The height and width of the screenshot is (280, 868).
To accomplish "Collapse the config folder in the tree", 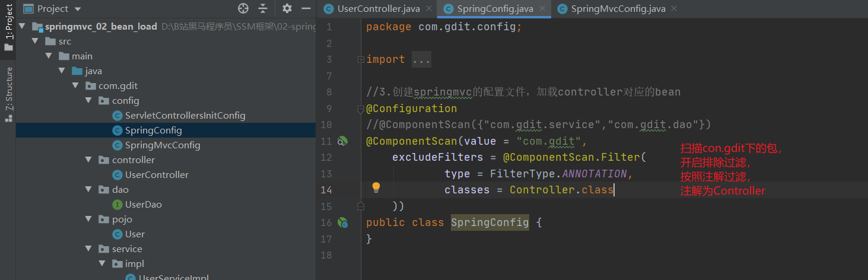I will coord(88,100).
